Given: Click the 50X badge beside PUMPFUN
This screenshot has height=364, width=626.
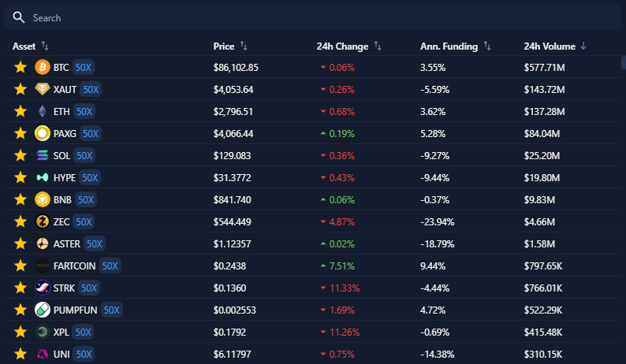Looking at the screenshot, I should pyautogui.click(x=111, y=310).
